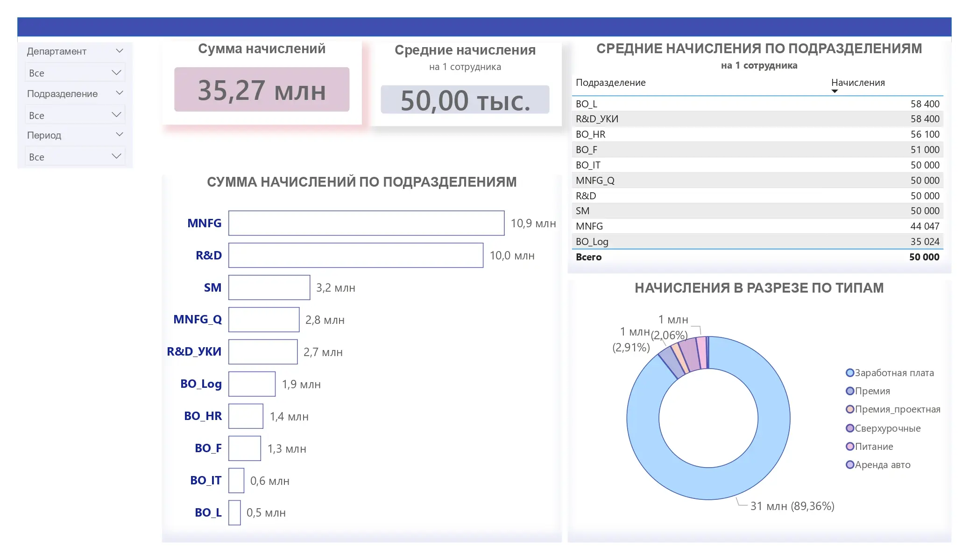Viewport: 969px width, 560px height.
Task: Collapse the Период slicer chevron
Action: (x=120, y=134)
